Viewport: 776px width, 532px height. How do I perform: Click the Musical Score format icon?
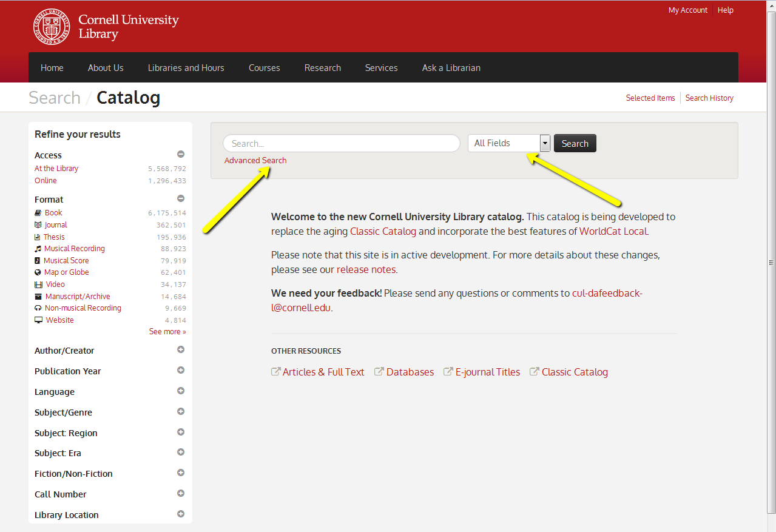click(38, 261)
